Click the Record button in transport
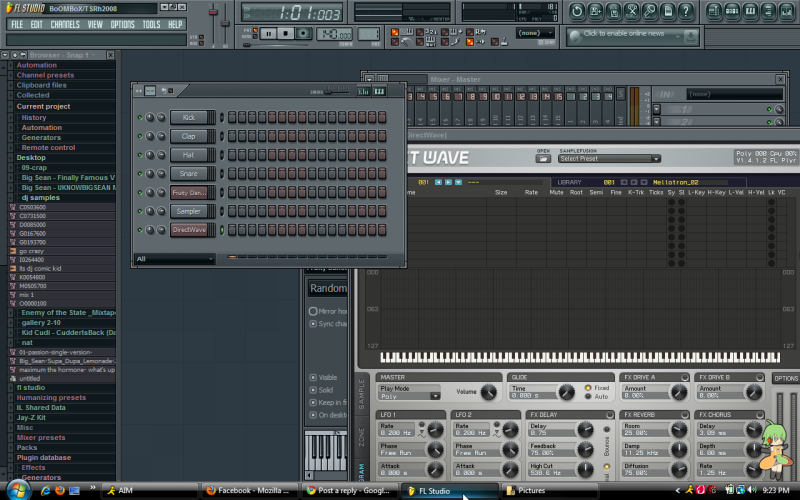The image size is (800, 500). (303, 33)
